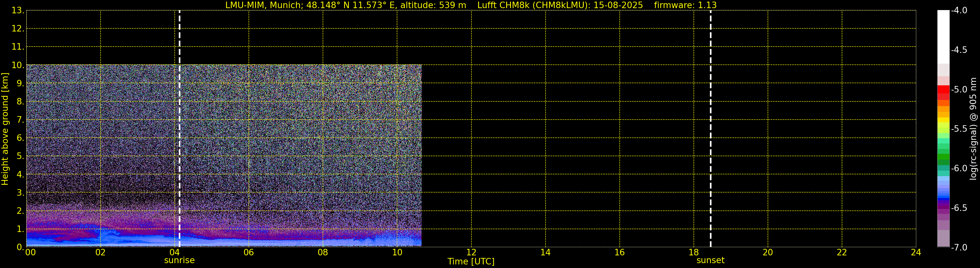Click the '2.' height axis tick label
Viewport: 980px width, 268px height.
20,211
